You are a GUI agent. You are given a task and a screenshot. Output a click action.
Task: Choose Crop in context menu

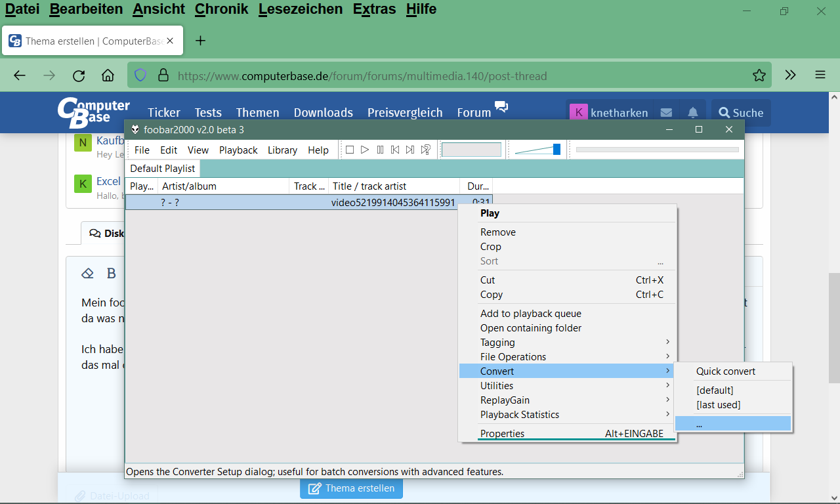(567, 247)
